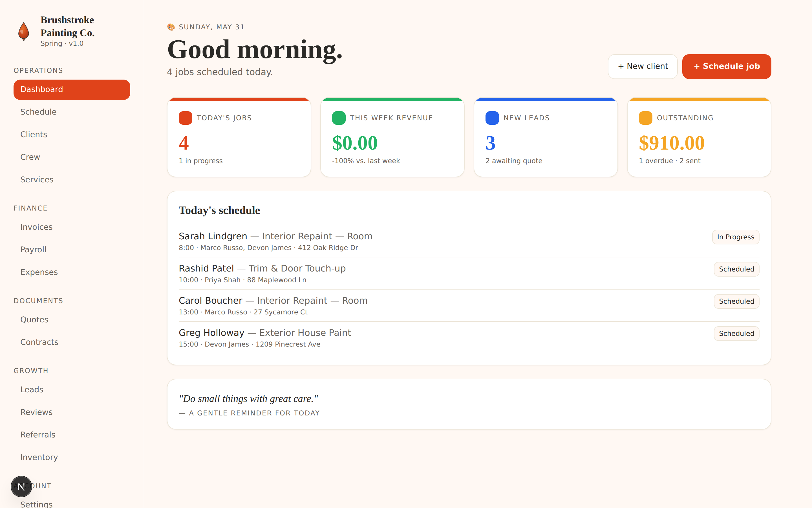Click '-100% vs. last week' text
Screen dimensions: 812x508
[x=366, y=161]
